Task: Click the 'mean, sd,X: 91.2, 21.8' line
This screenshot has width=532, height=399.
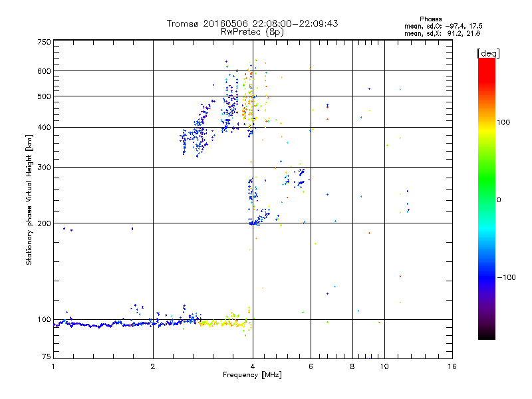Action: [442, 33]
